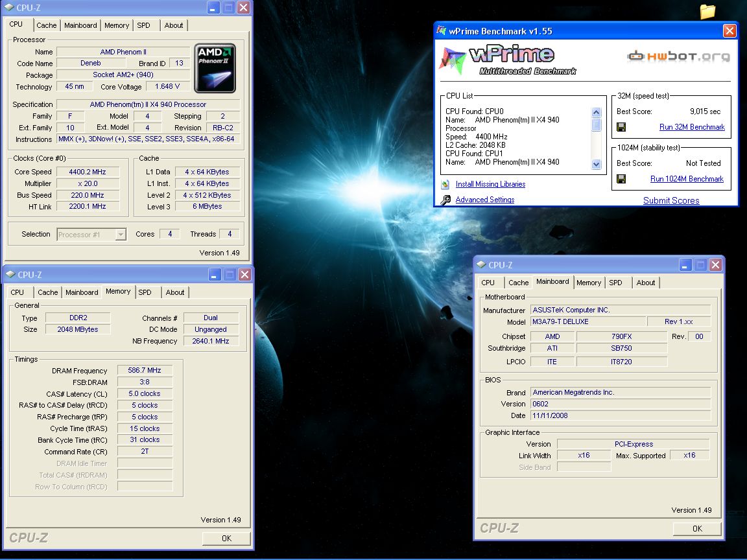Click the Core Speed 4400.2 MHz value
This screenshot has height=560, width=747.
88,172
